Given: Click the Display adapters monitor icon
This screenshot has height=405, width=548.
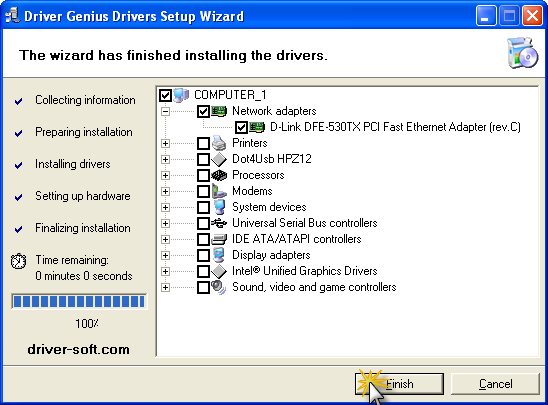Looking at the screenshot, I should tap(219, 255).
